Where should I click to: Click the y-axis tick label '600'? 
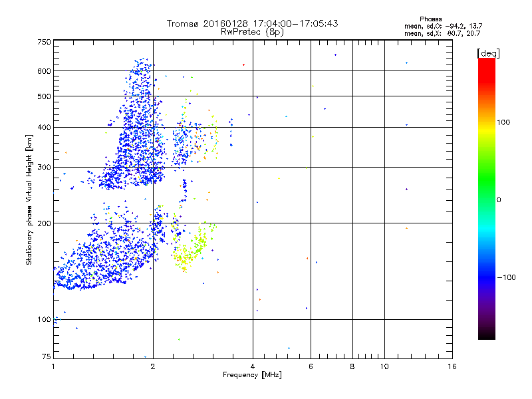pyautogui.click(x=44, y=71)
